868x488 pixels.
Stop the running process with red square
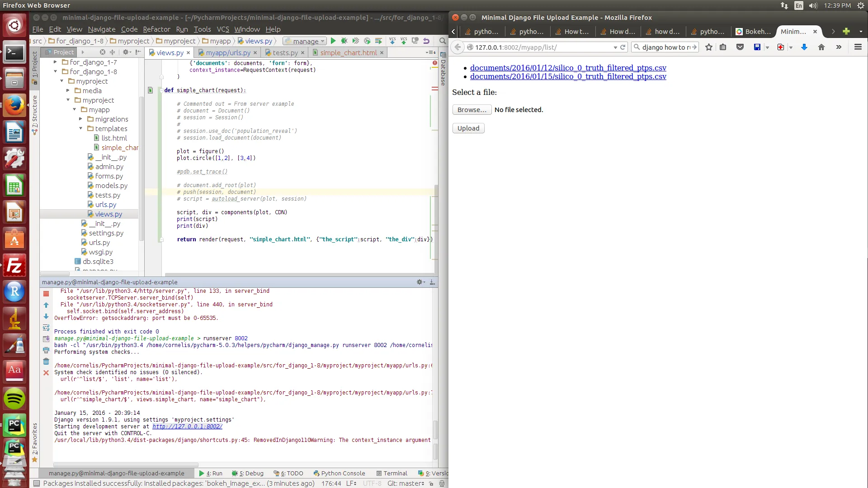point(46,294)
